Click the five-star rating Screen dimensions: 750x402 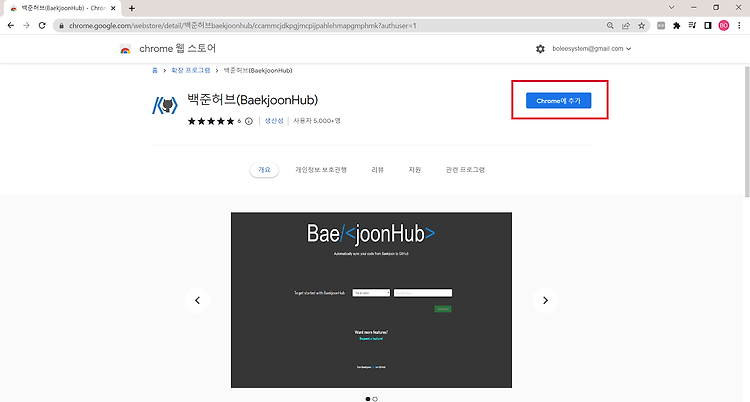(x=211, y=121)
